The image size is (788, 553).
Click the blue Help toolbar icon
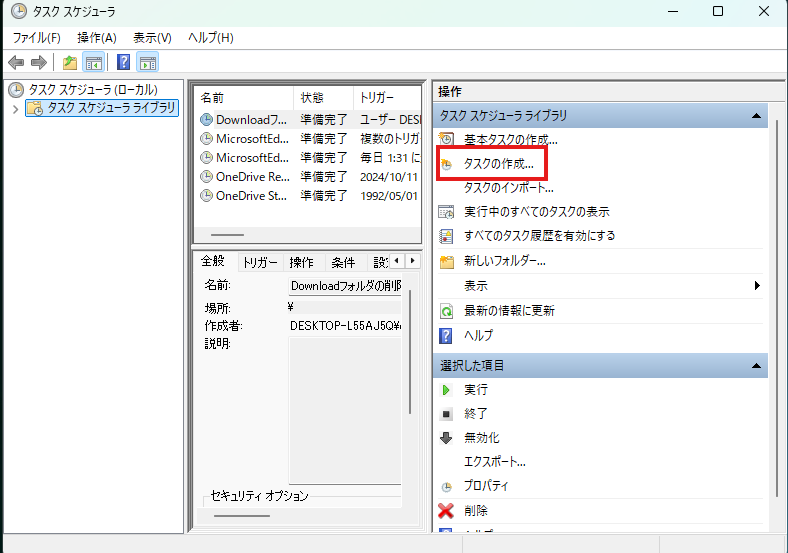(x=124, y=63)
